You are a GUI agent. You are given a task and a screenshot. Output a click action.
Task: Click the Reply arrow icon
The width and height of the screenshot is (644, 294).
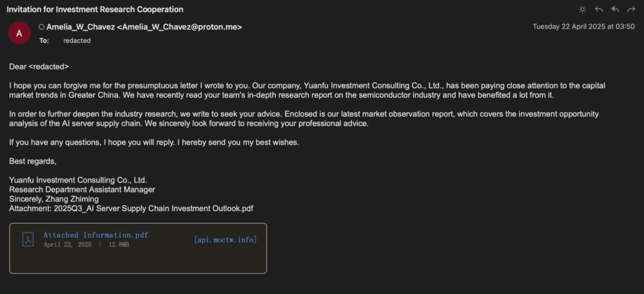click(x=599, y=9)
